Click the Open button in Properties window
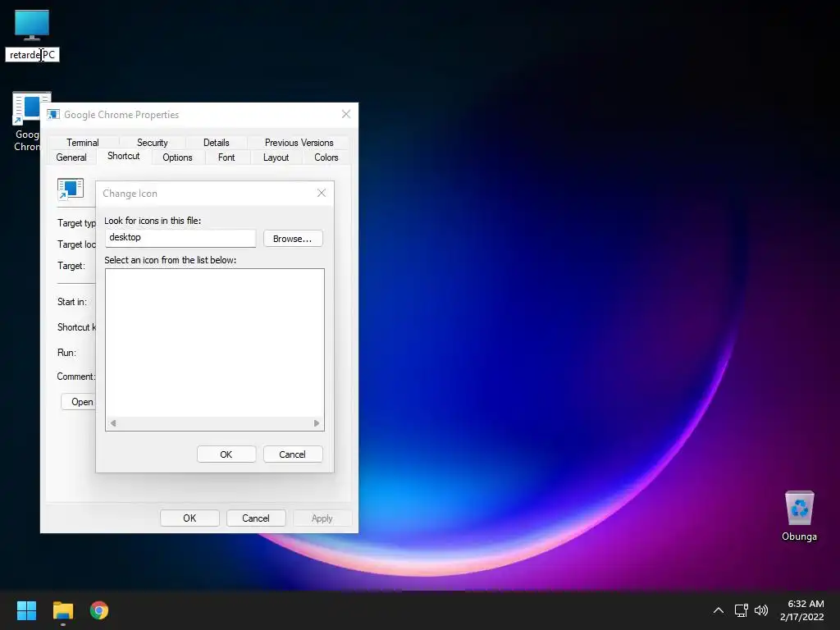This screenshot has width=840, height=630. [x=80, y=402]
